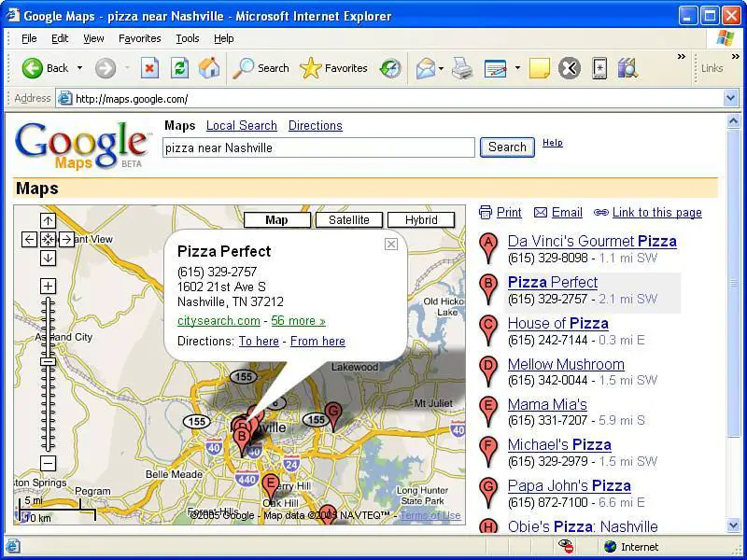Switch to Satellite view mode

pyautogui.click(x=348, y=220)
